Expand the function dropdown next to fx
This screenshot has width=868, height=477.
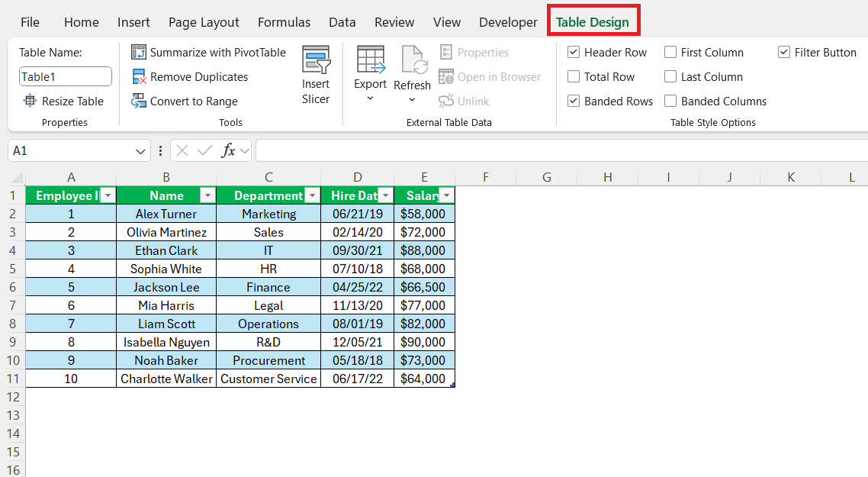(245, 150)
